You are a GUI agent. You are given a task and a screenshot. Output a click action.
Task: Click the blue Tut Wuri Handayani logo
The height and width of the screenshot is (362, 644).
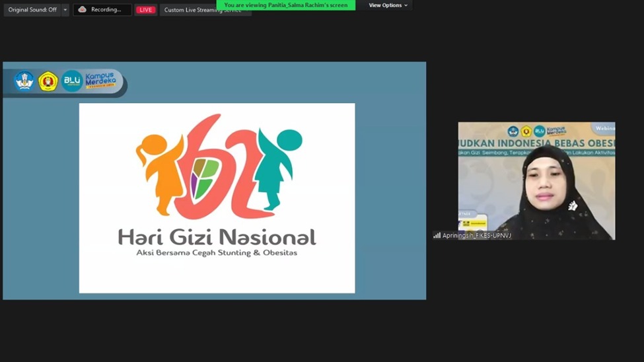(24, 81)
